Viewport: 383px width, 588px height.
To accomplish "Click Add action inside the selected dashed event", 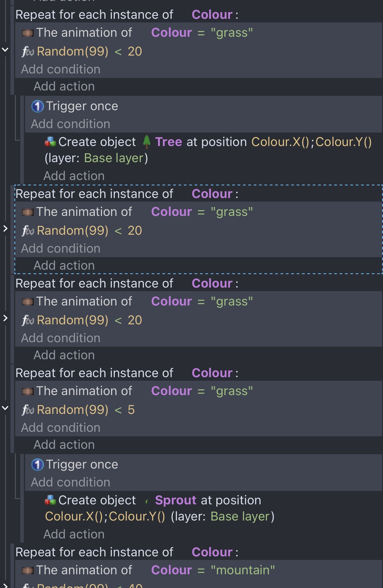I will [64, 265].
